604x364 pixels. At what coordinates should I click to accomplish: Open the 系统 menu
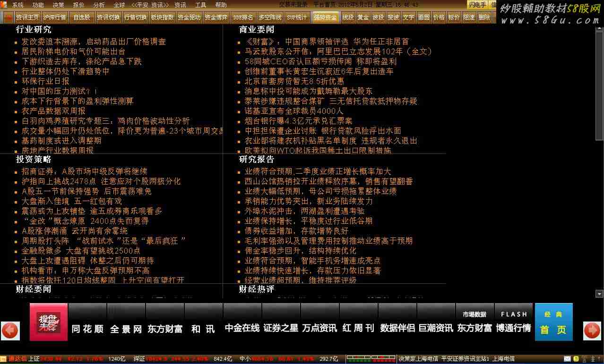17,5
